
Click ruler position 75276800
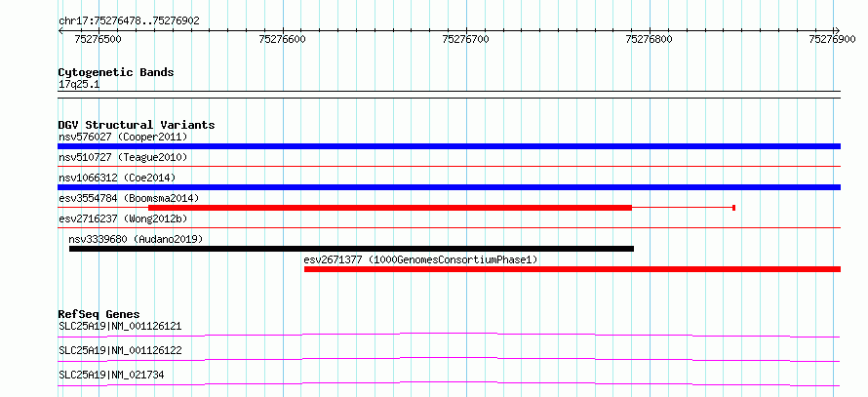coord(649,39)
